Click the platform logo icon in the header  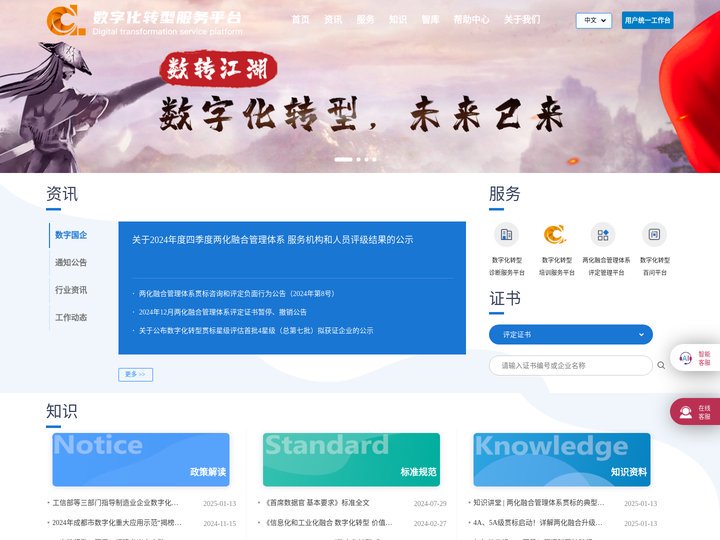point(66,20)
